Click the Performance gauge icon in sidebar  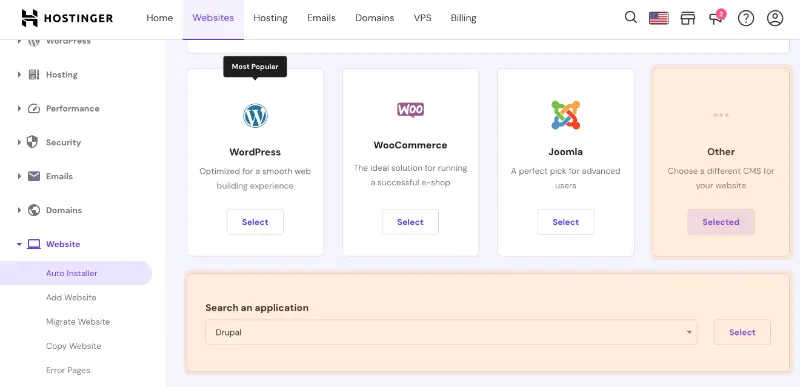(x=34, y=109)
